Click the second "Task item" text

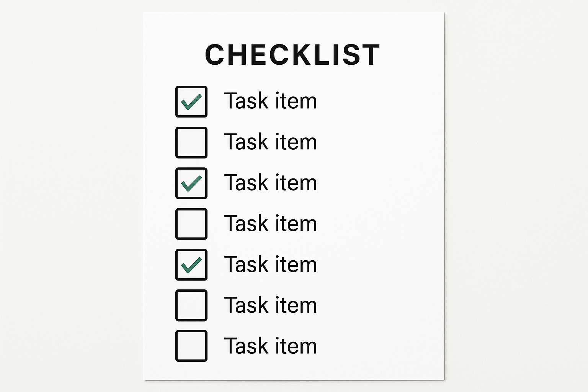point(270,142)
